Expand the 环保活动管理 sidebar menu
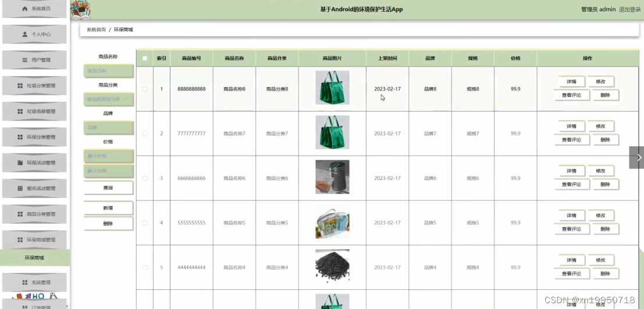 [34, 163]
